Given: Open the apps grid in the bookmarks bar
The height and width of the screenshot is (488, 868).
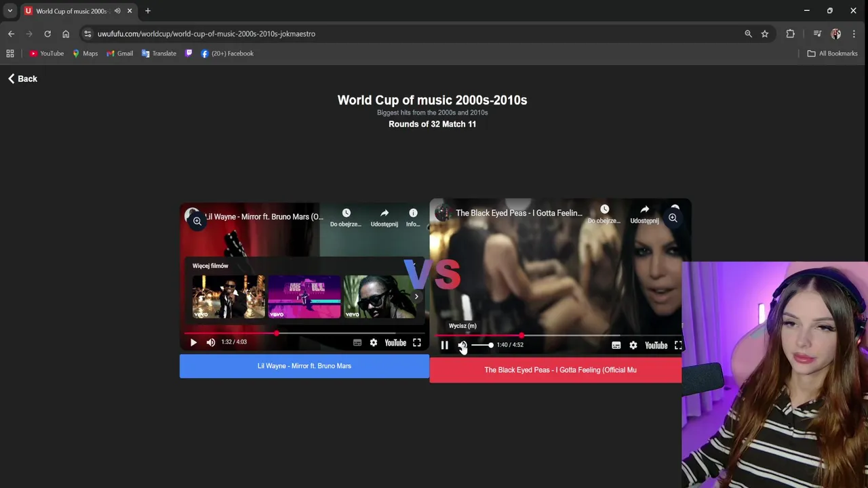Looking at the screenshot, I should [x=10, y=54].
